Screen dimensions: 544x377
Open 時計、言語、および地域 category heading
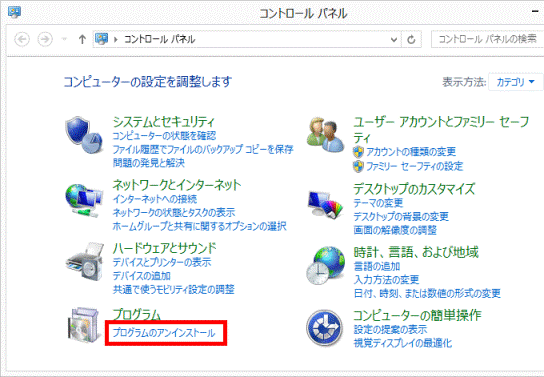pos(416,252)
